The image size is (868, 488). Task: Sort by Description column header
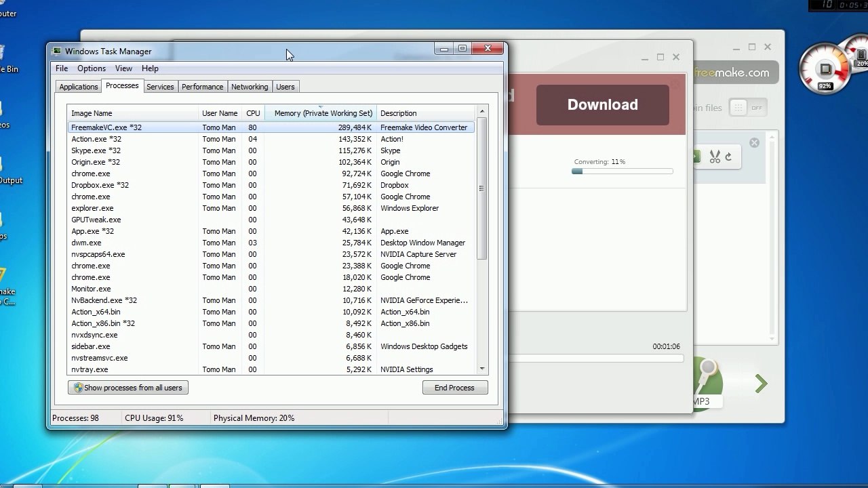coord(427,113)
